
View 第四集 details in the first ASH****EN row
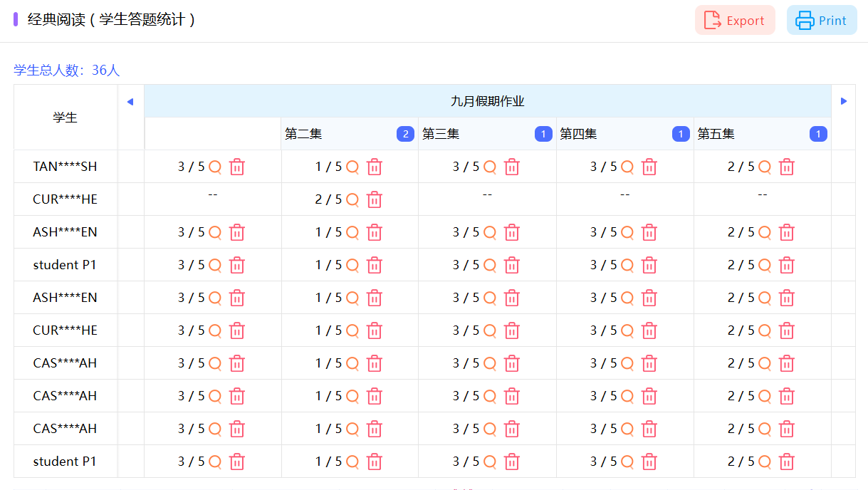627,233
